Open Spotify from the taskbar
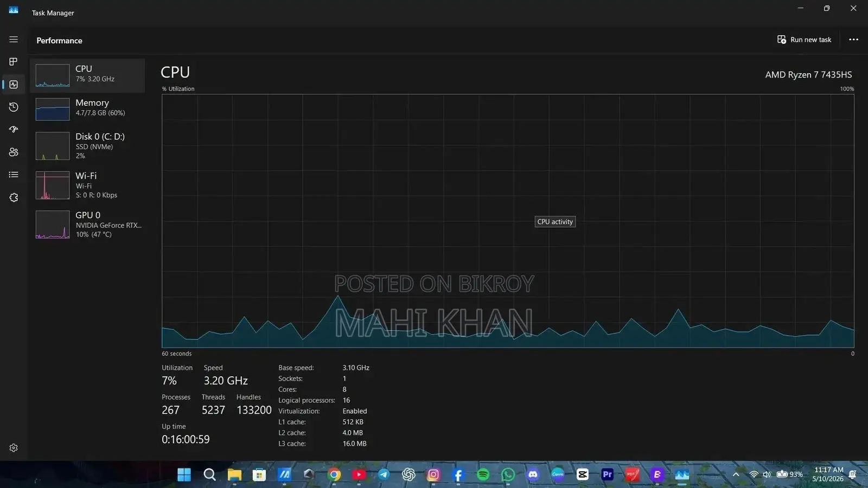Screen dimensions: 868x488 point(483,474)
